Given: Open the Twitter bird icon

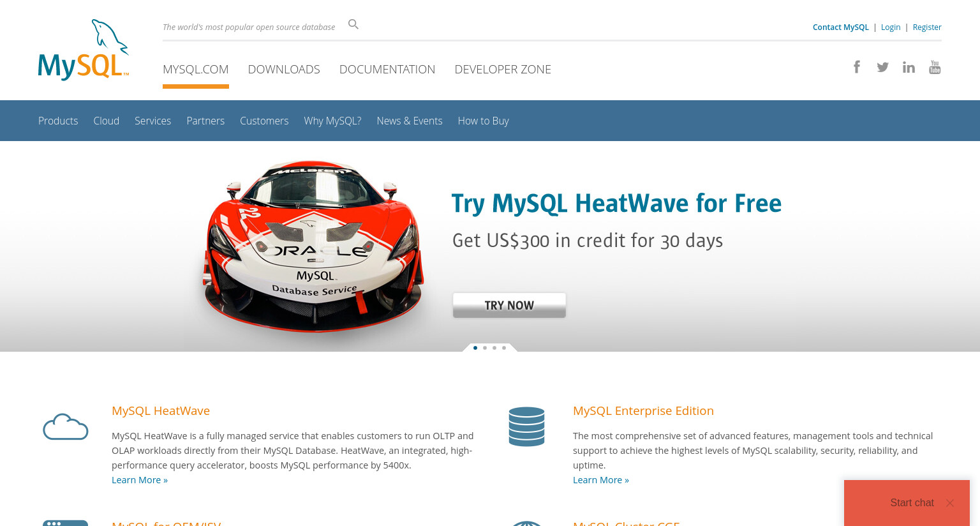Looking at the screenshot, I should point(882,67).
